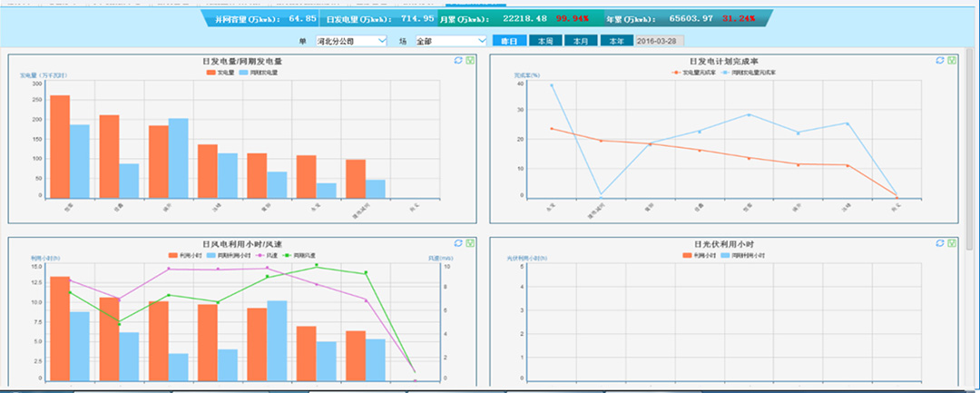This screenshot has height=393, width=980.
Task: Click refresh icon on 日发电计划完成率 chart
Action: [939, 61]
